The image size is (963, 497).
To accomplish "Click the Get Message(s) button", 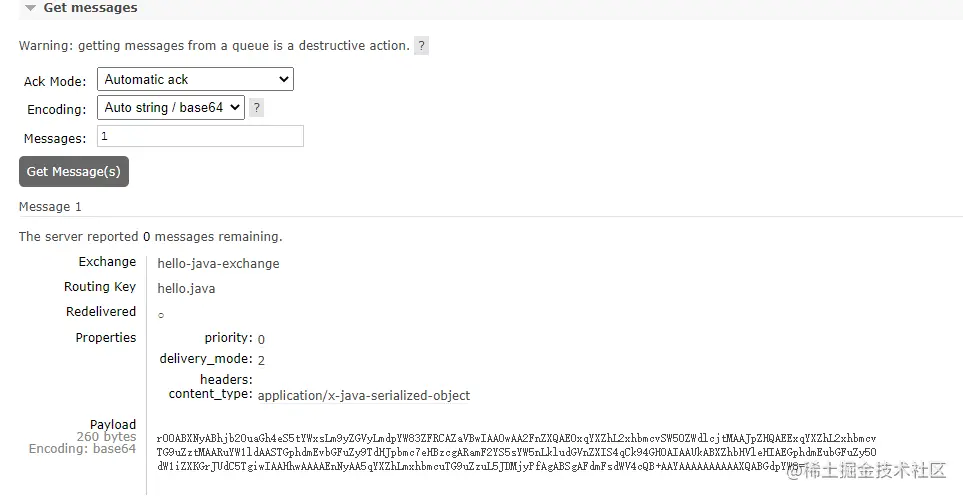I will click(x=74, y=171).
